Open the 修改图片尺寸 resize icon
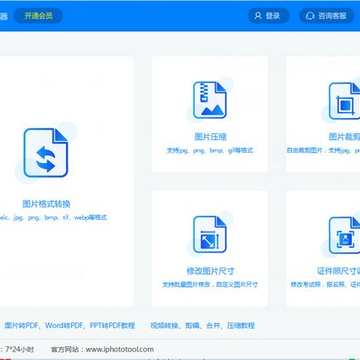The image size is (360, 360). 210,234
